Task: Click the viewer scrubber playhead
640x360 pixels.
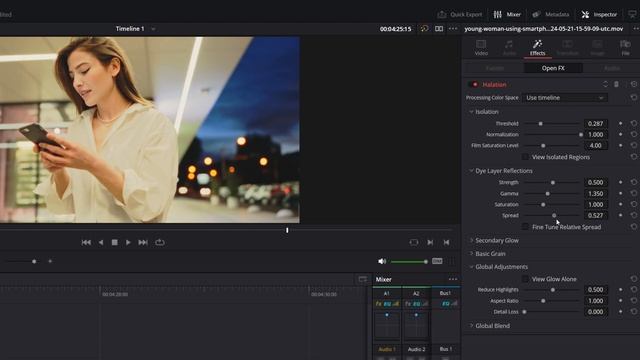Action: click(x=287, y=230)
